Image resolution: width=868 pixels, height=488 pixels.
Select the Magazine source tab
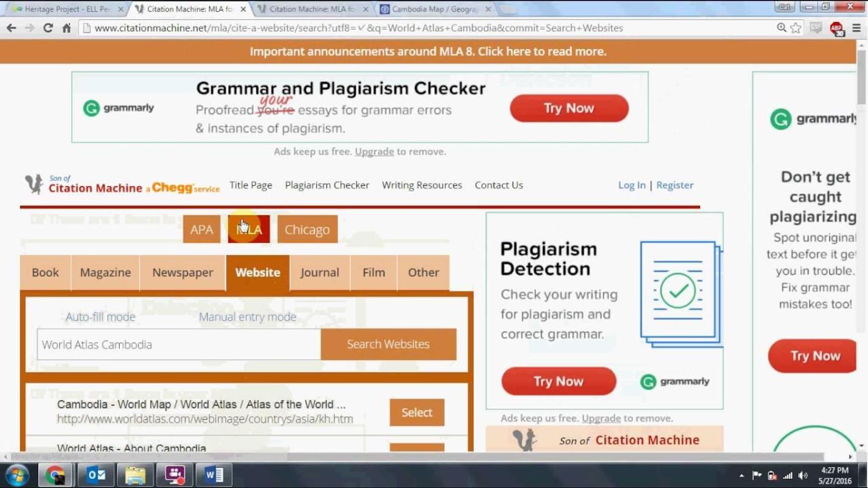click(105, 273)
